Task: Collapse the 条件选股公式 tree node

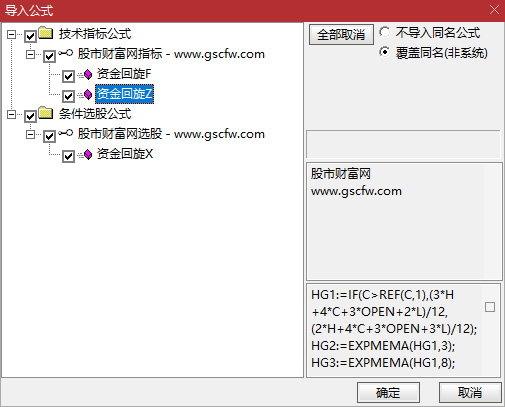Action: pos(11,114)
